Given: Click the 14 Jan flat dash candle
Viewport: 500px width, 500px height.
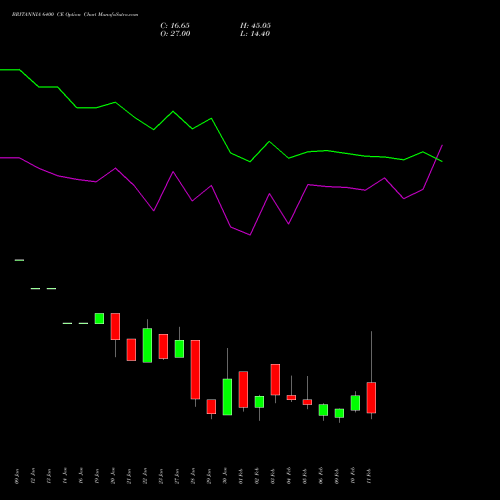Looking at the screenshot, I should (67, 323).
